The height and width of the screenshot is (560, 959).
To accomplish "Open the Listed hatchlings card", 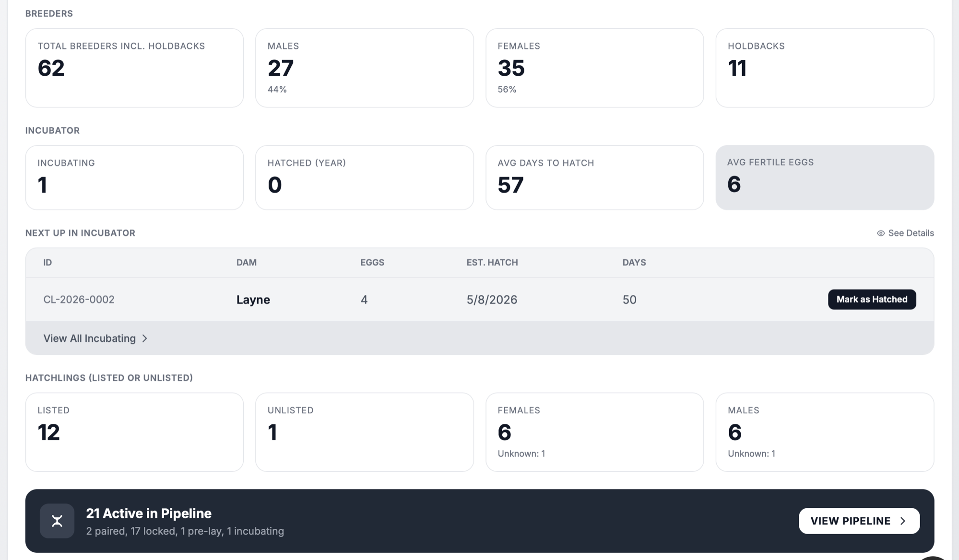I will click(x=134, y=432).
